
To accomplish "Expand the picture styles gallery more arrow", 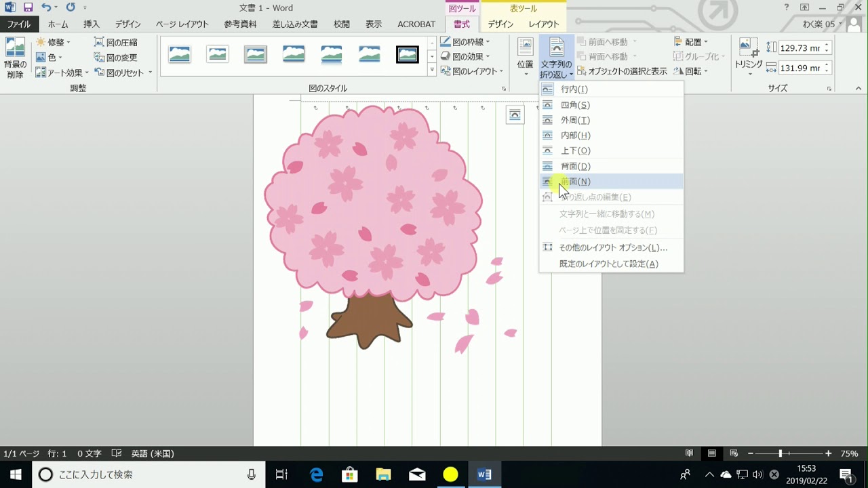I will [x=432, y=70].
